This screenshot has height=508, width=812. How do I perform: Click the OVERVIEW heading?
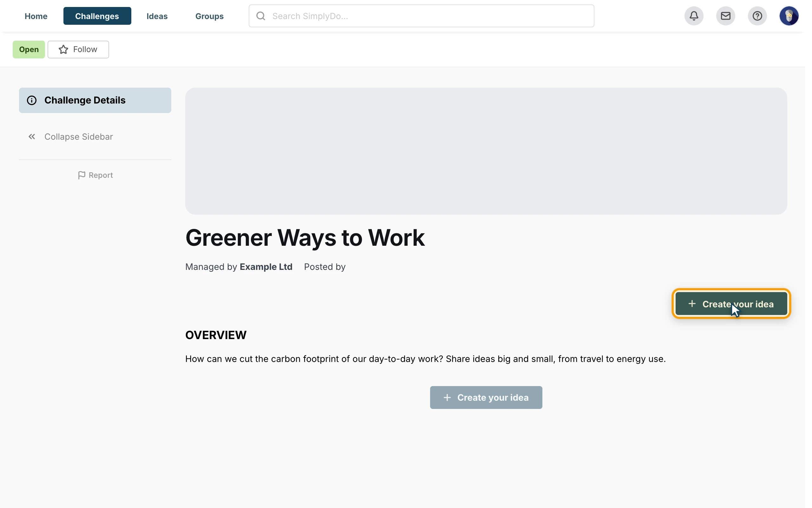(x=216, y=335)
